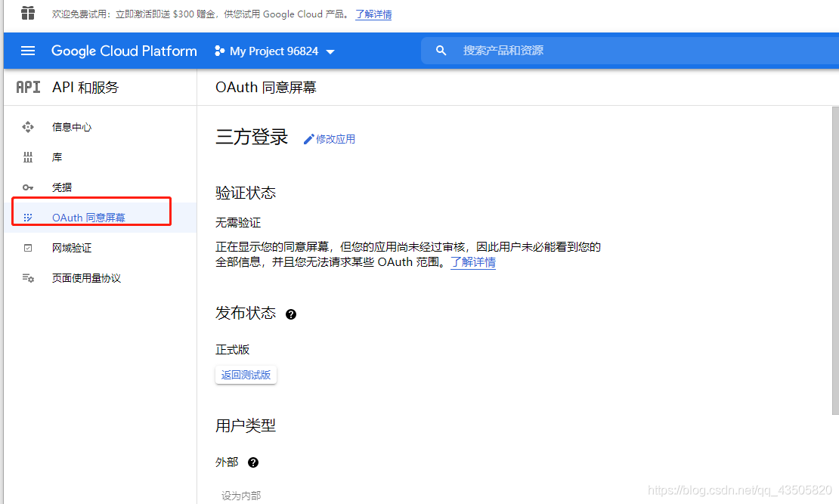Click the 设为内部 button

(241, 496)
